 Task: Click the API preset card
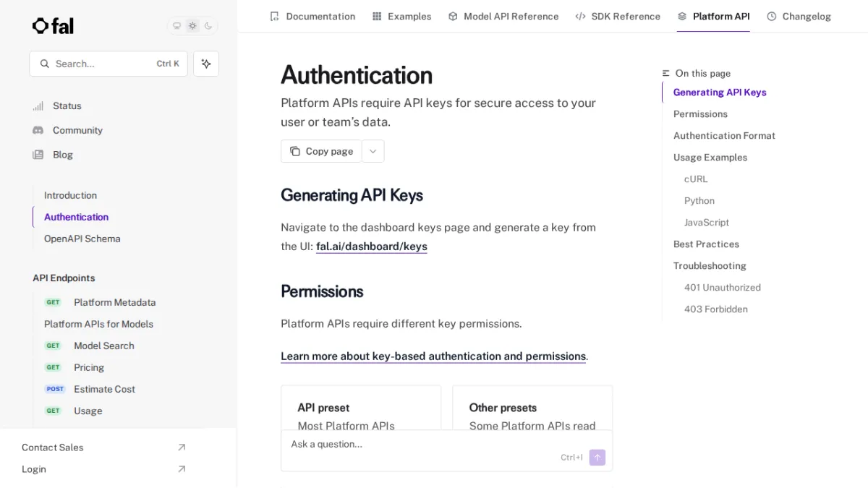click(x=361, y=408)
